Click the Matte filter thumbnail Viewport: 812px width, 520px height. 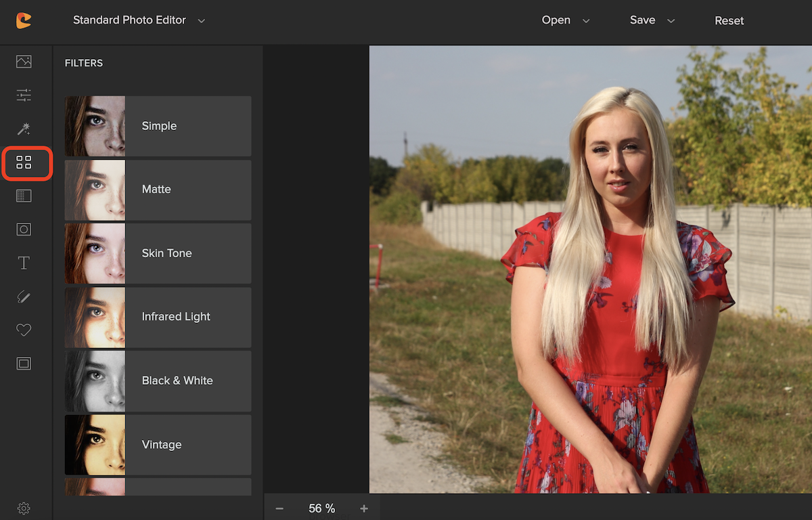[95, 190]
